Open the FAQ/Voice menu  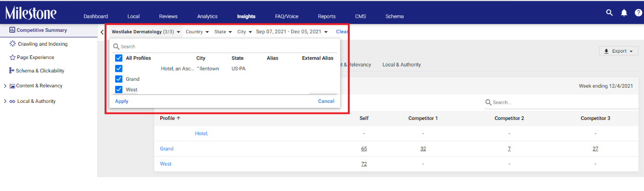click(287, 16)
